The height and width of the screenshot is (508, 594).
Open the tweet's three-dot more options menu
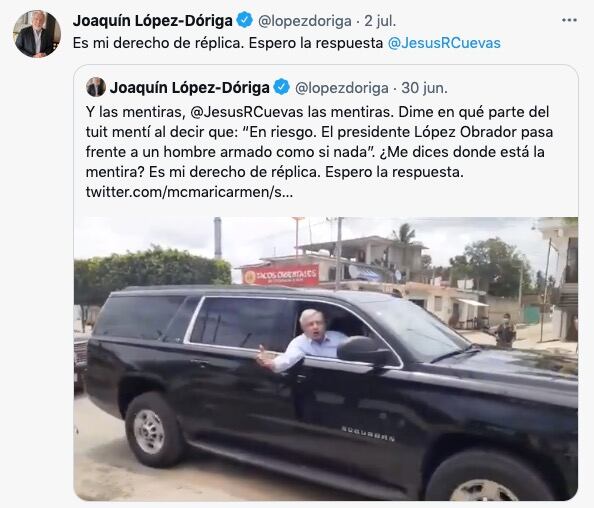pos(569,20)
